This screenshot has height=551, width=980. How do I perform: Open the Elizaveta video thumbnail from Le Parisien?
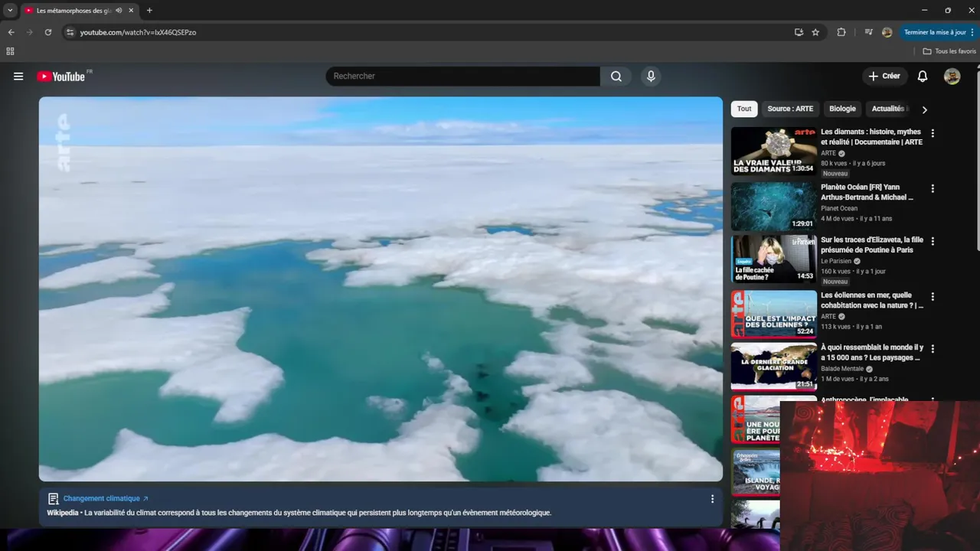coord(774,259)
